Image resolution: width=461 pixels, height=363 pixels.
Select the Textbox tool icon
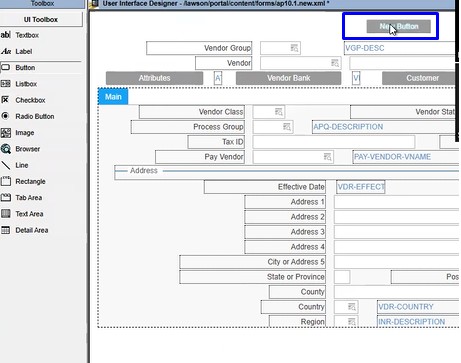6,35
